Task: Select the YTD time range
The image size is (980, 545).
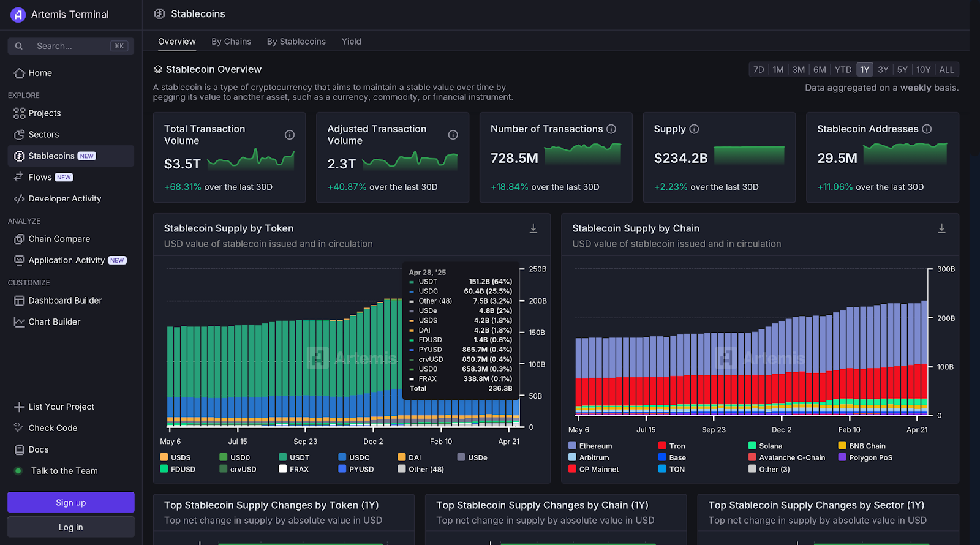Action: 843,70
